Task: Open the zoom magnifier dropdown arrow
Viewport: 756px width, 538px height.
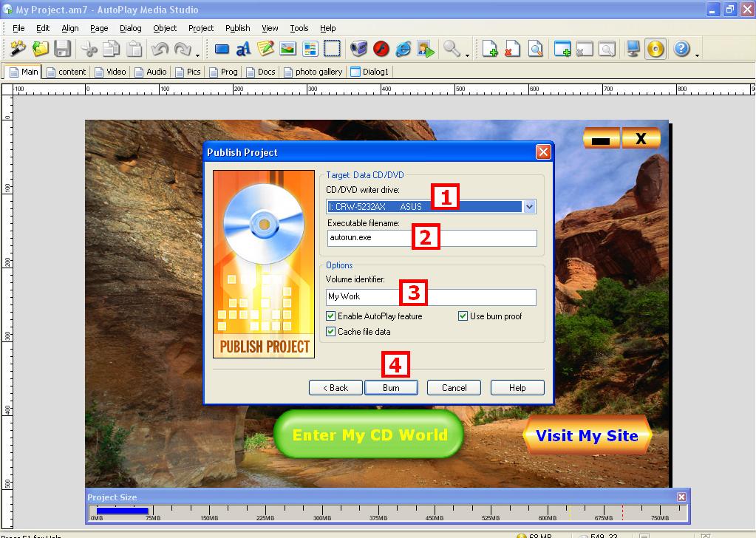Action: pyautogui.click(x=468, y=54)
